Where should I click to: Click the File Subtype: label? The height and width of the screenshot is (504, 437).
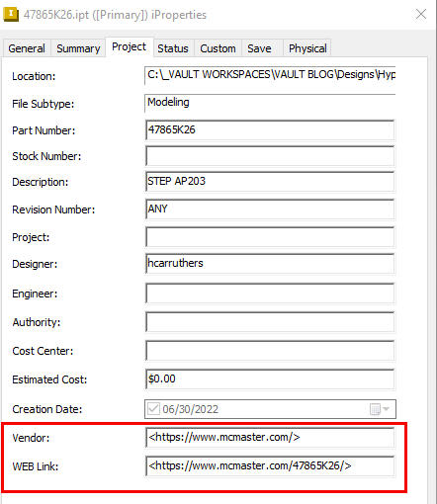coord(44,104)
